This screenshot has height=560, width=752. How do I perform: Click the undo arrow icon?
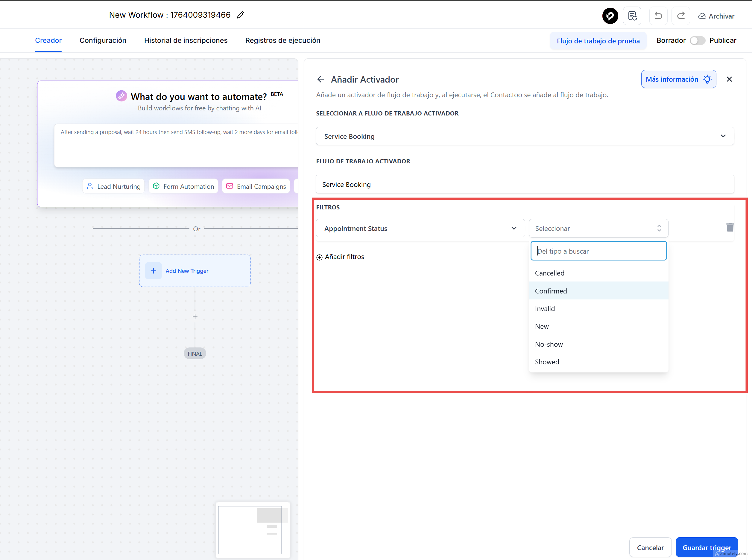[x=658, y=16]
